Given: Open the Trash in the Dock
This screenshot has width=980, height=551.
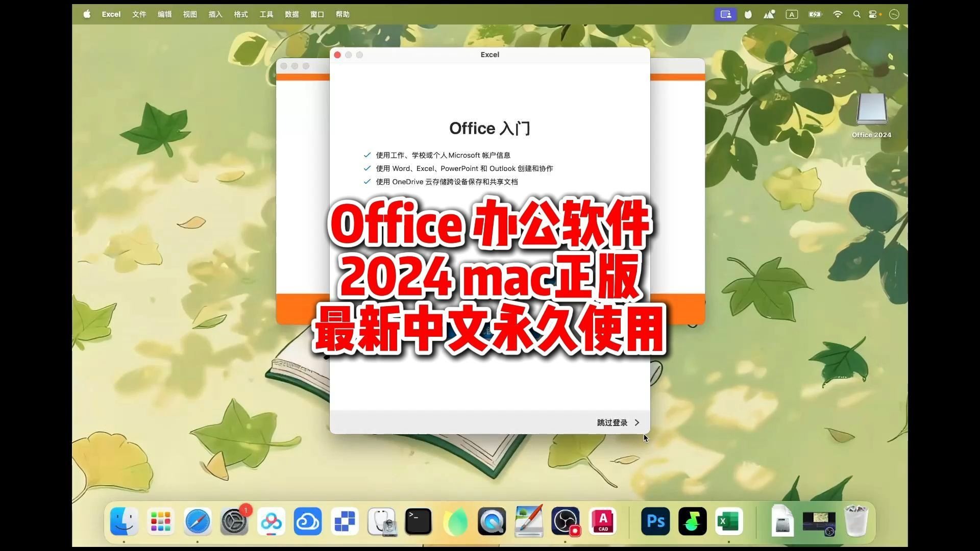Looking at the screenshot, I should (x=856, y=521).
